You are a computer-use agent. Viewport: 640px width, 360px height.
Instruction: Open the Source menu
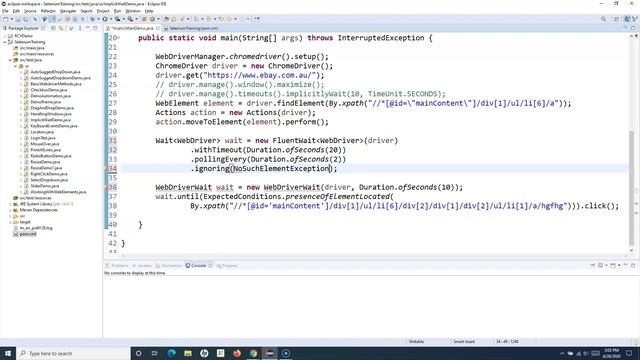[30, 11]
